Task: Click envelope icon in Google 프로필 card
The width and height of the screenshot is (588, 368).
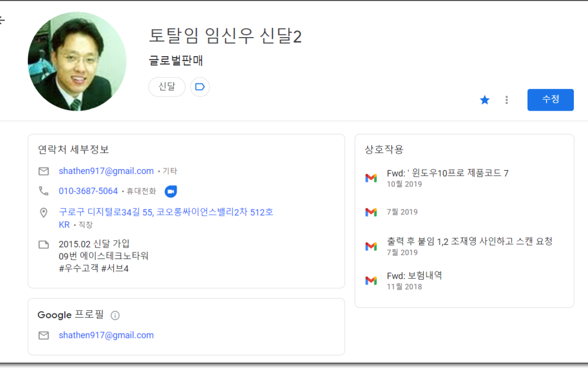Action: (44, 335)
